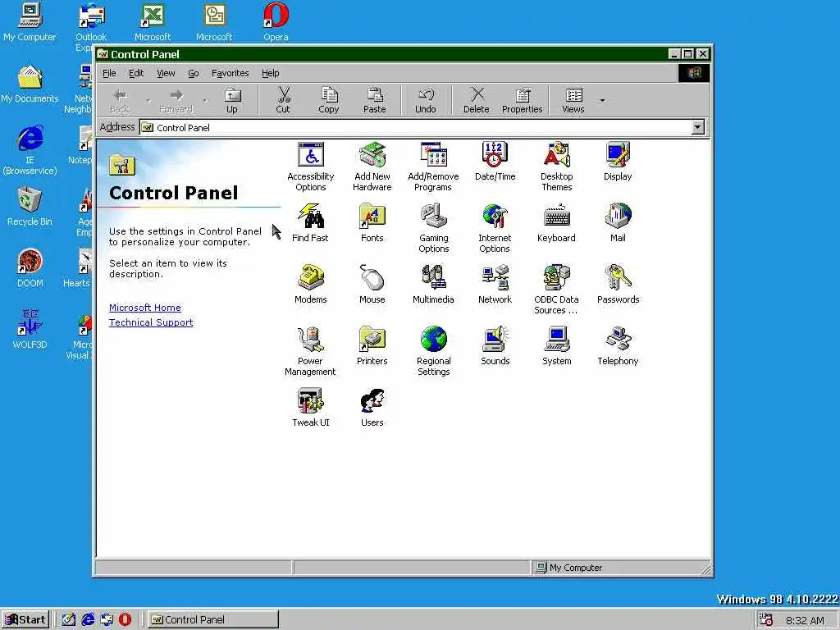Click the Copy toolbar button
The width and height of the screenshot is (840, 630).
[329, 101]
